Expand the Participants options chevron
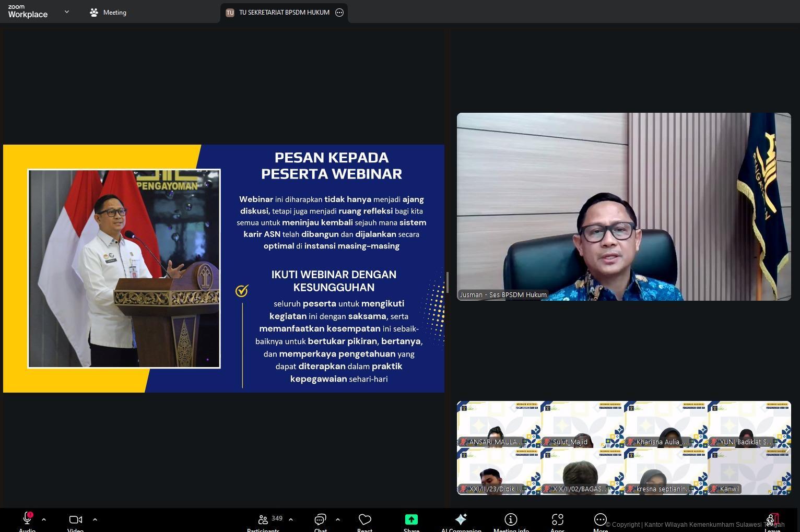800x532 pixels. [291, 519]
